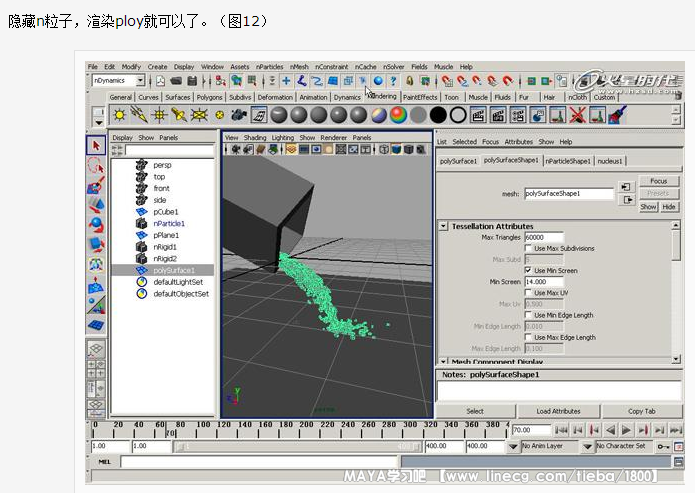Click the Max Triangles input field
695x493 pixels.
(544, 237)
